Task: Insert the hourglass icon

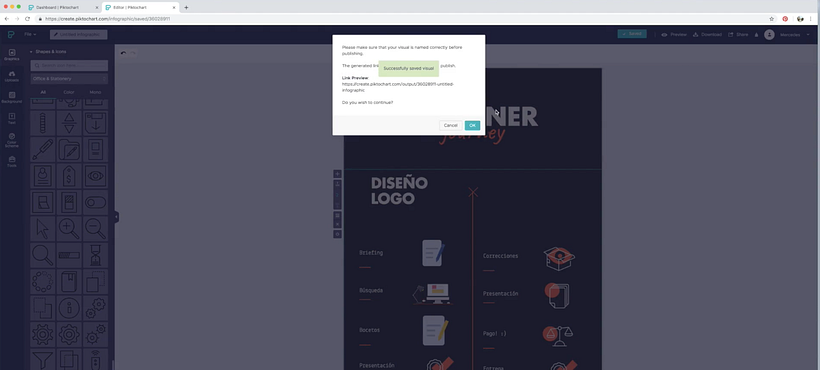Action: coord(95,255)
